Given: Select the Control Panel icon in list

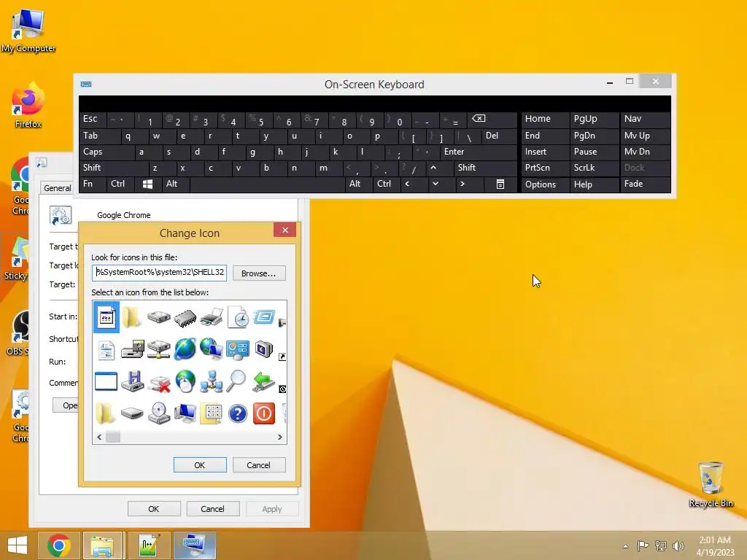Looking at the screenshot, I should click(x=238, y=350).
